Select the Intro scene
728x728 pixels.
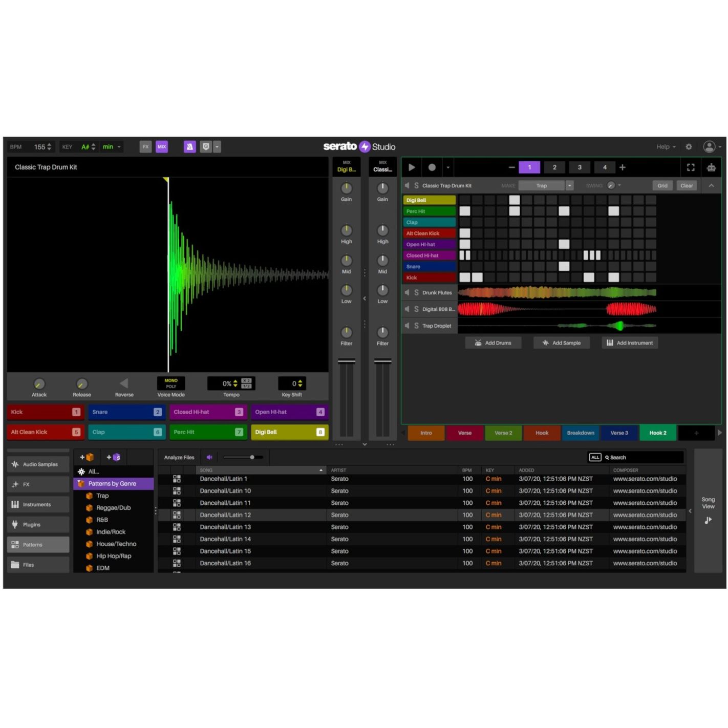[426, 433]
